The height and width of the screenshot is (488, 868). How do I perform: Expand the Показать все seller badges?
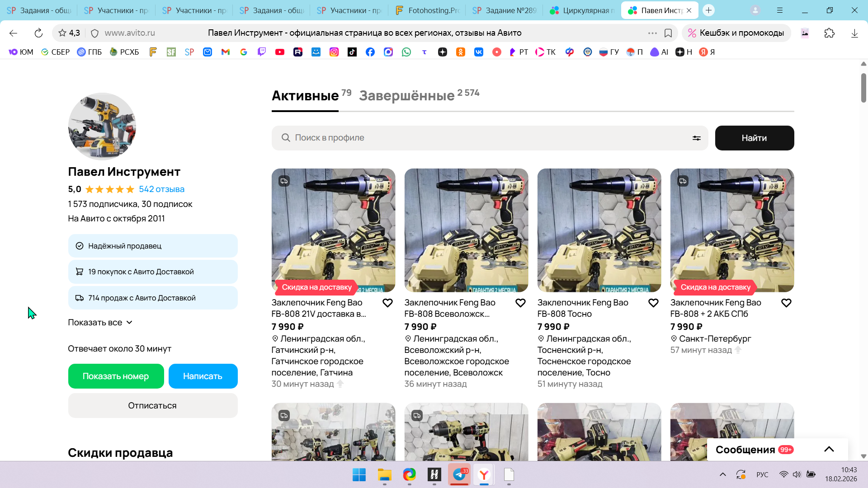click(100, 323)
